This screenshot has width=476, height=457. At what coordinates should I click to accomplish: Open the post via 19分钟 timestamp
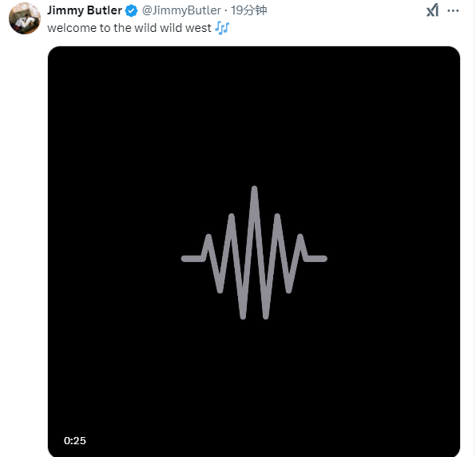click(248, 10)
